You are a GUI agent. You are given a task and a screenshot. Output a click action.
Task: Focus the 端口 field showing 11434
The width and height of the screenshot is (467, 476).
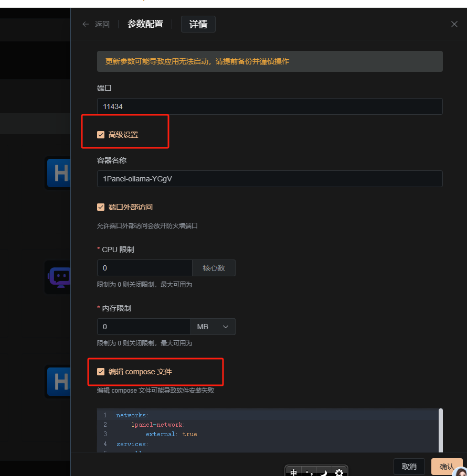(270, 106)
